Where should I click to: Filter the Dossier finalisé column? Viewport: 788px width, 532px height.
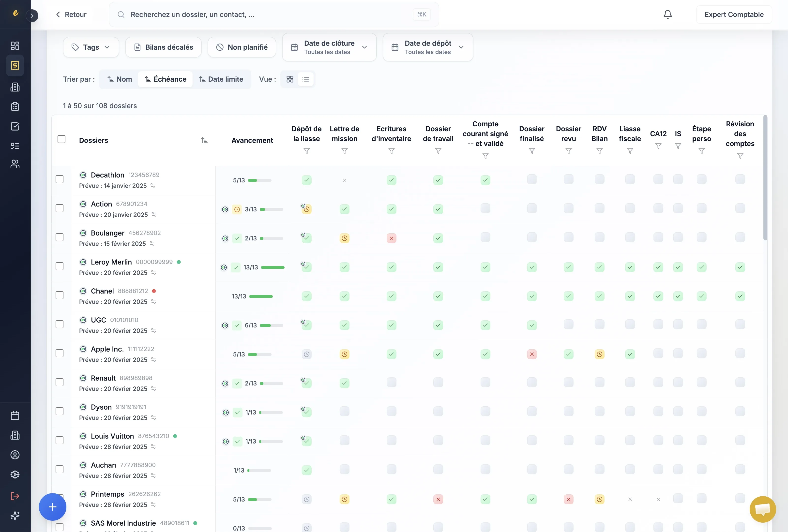point(532,151)
